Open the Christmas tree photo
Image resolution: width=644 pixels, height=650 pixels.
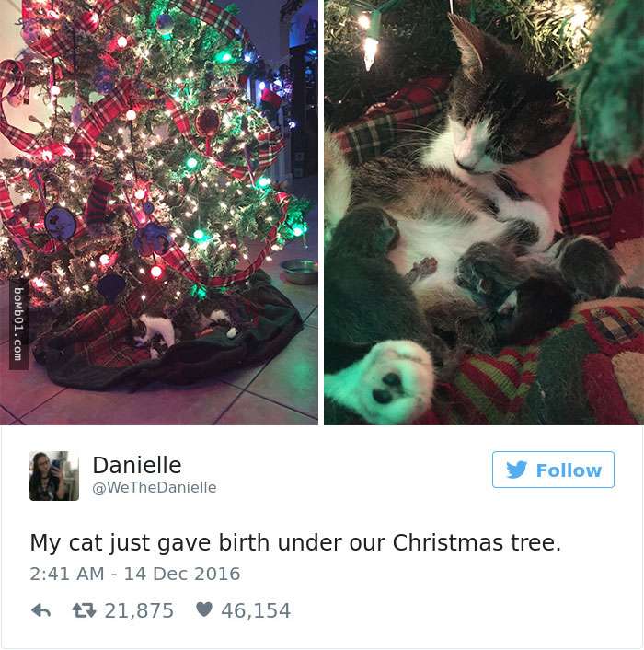tap(159, 213)
